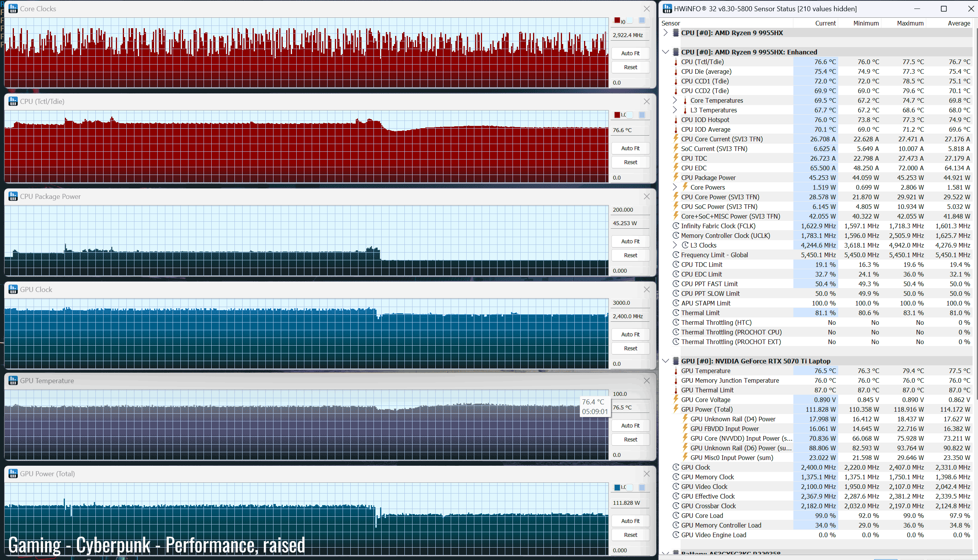The width and height of the screenshot is (978, 560).
Task: Expand the first CPU [#0] Ryzen 9955HX group
Action: 665,33
